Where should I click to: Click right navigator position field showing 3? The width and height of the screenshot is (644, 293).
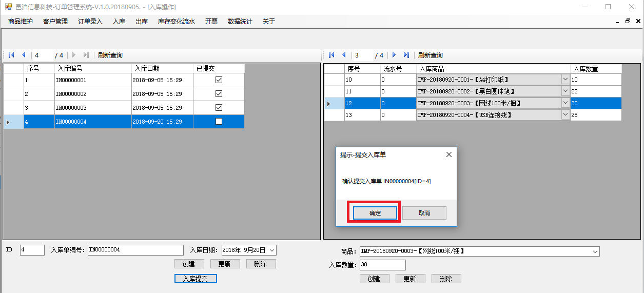click(362, 55)
